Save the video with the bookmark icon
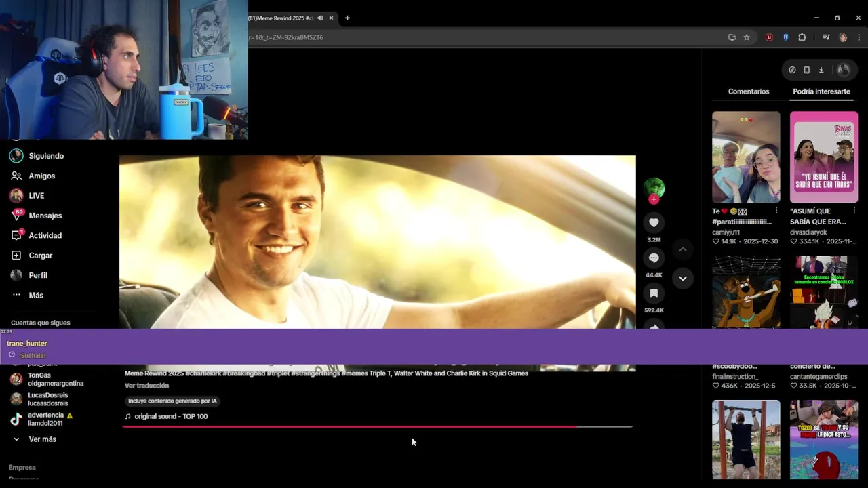Image resolution: width=868 pixels, height=488 pixels. point(654,293)
